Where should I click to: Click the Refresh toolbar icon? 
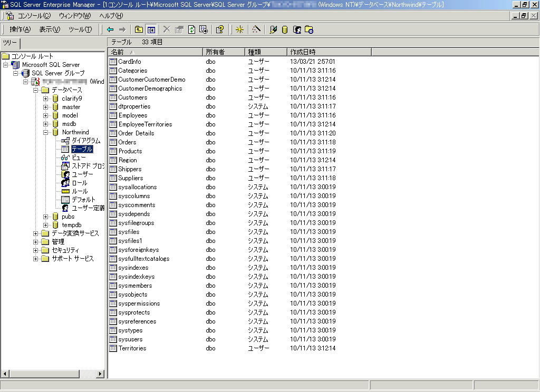(x=192, y=30)
